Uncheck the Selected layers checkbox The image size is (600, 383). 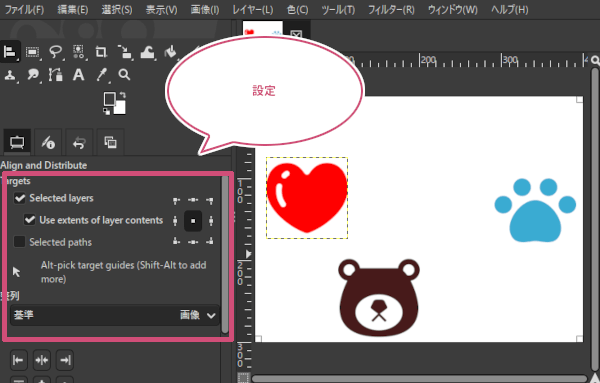pyautogui.click(x=20, y=198)
